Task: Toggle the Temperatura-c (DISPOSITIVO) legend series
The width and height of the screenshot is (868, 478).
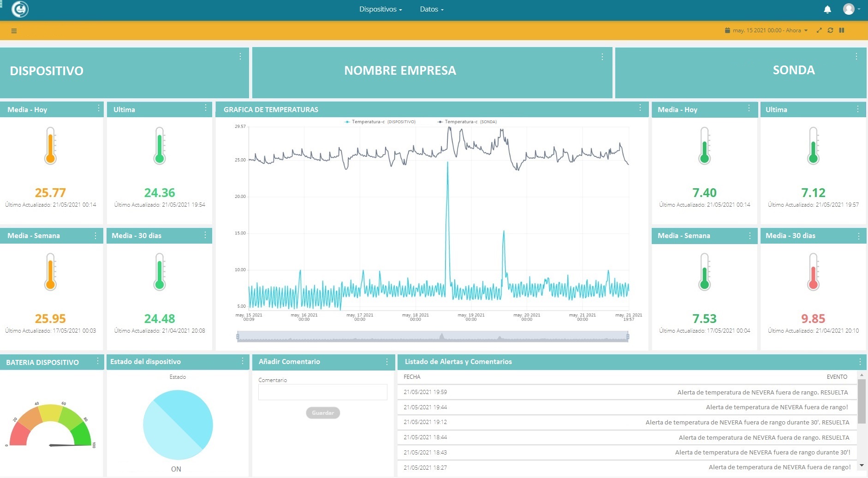Action: click(x=380, y=122)
